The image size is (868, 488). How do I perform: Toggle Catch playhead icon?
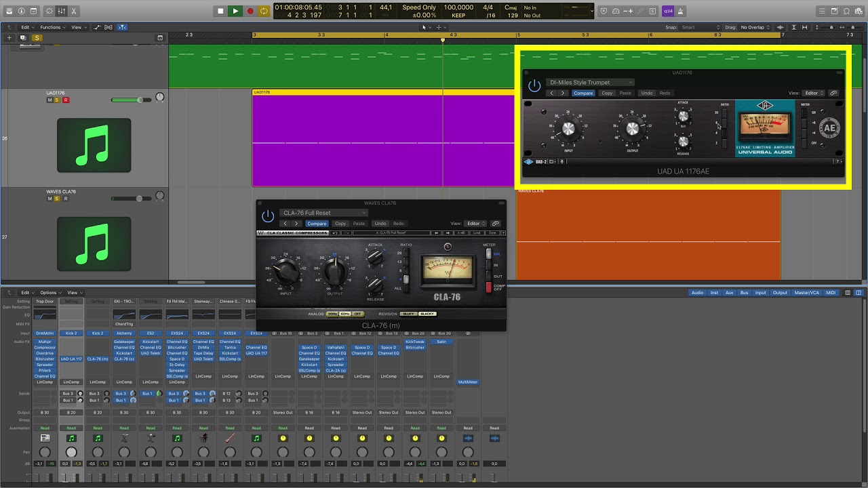click(x=122, y=27)
